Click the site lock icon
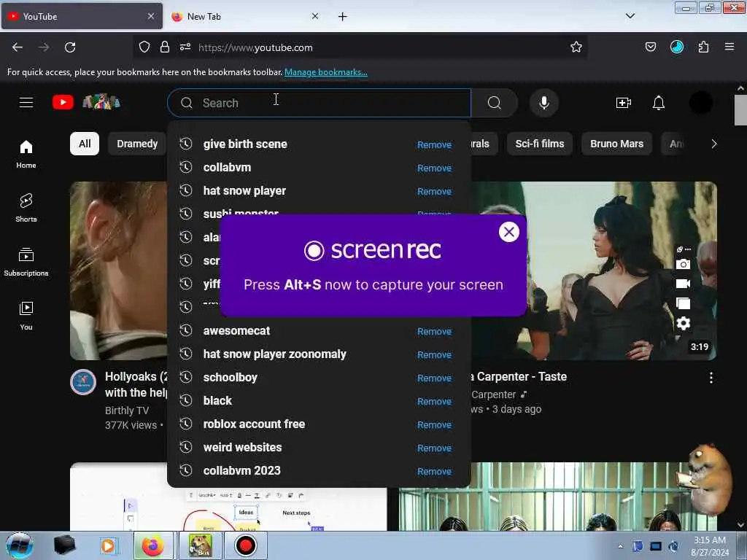 164,47
